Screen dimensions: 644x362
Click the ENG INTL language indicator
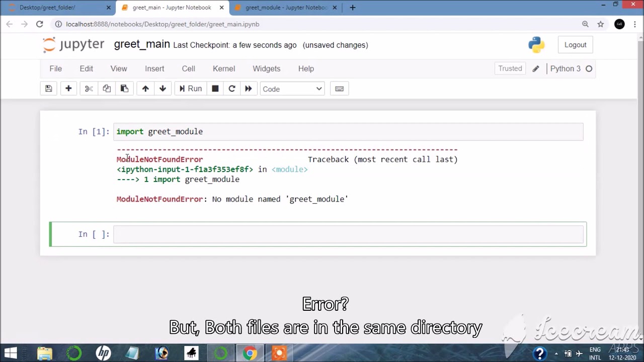pos(595,353)
